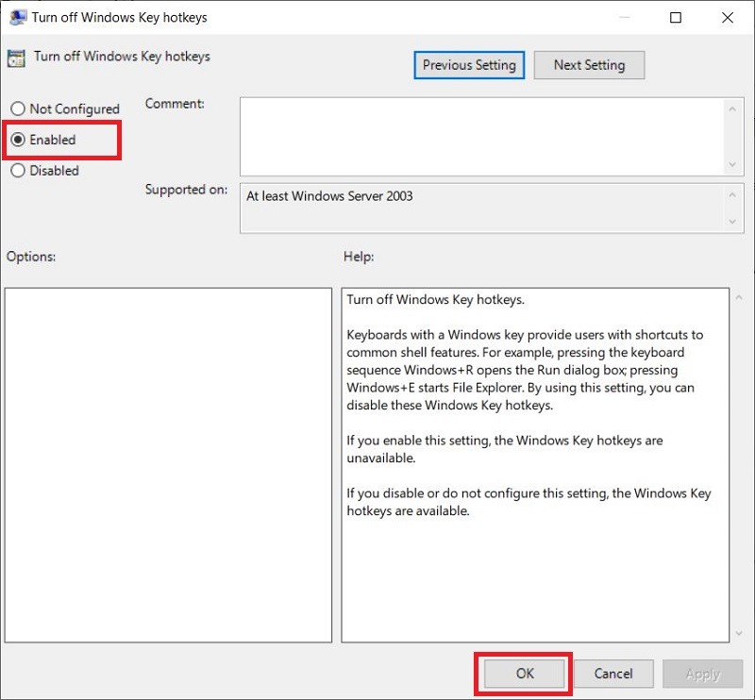Click inside the Comment text field
755x700 pixels.
[481, 132]
